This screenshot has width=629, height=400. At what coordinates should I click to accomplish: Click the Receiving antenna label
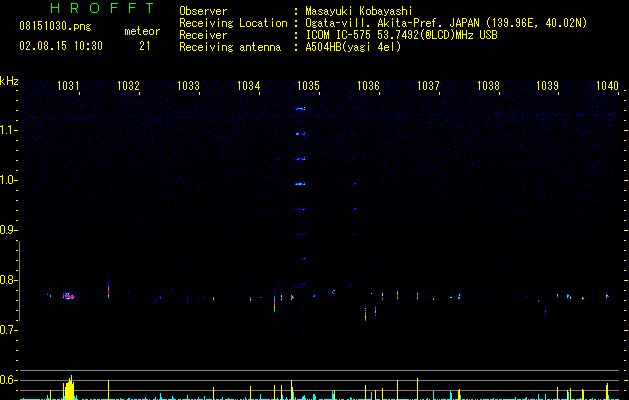pos(230,47)
